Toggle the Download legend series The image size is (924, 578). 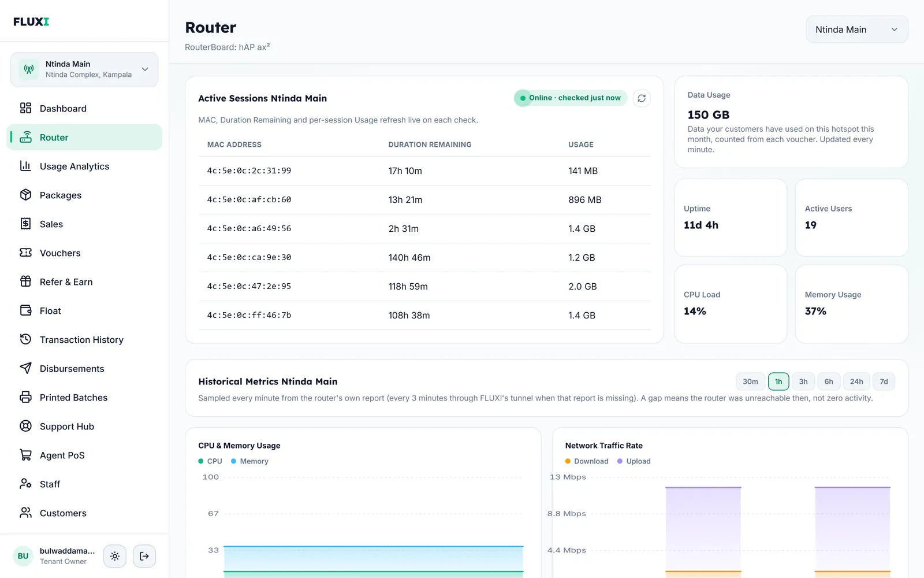tap(587, 461)
